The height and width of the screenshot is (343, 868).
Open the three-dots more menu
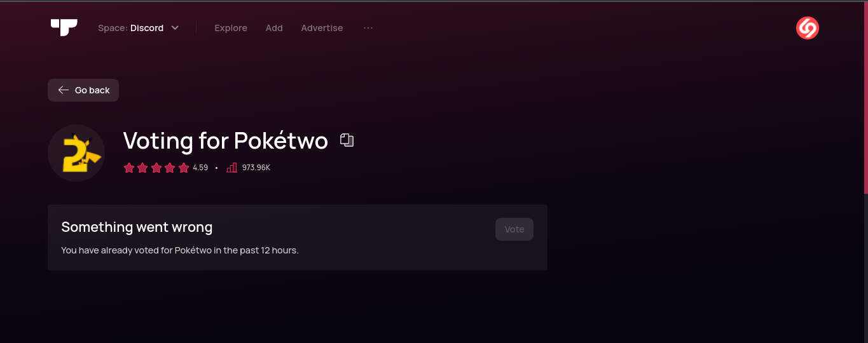pyautogui.click(x=368, y=28)
